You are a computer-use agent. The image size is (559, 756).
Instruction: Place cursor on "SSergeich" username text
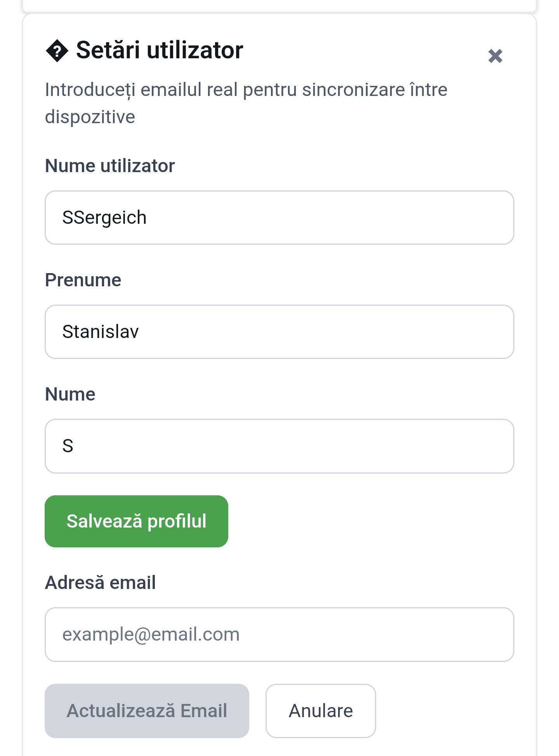click(104, 218)
